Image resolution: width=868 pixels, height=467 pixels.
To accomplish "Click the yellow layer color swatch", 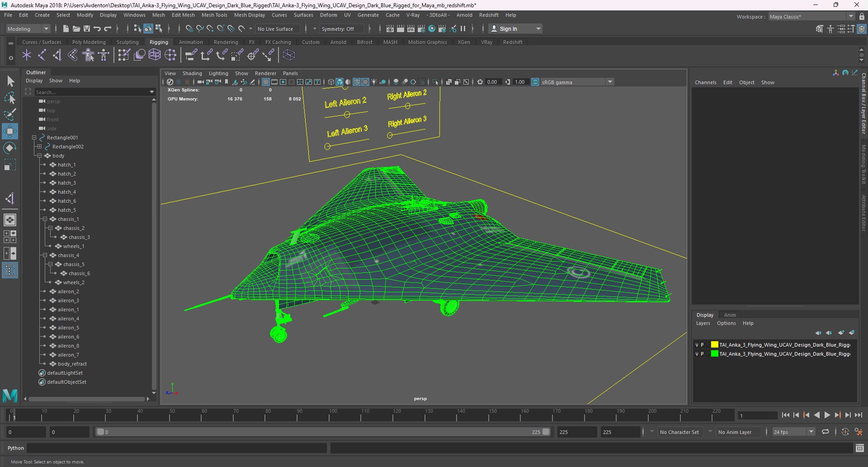I will click(x=714, y=345).
